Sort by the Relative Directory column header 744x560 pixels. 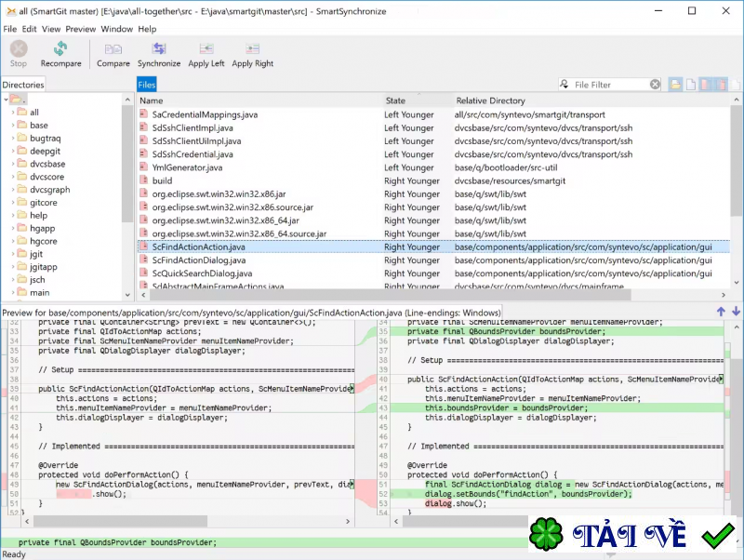[591, 100]
